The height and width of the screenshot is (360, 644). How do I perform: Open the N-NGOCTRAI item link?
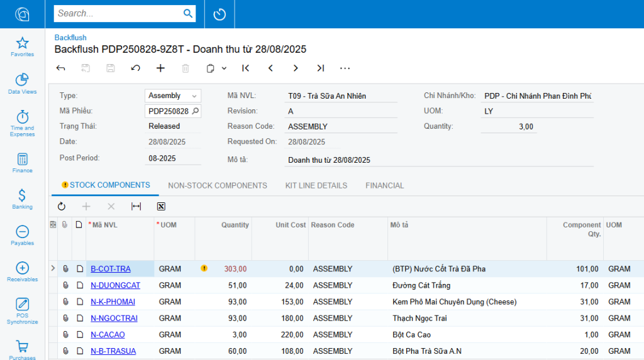point(114,318)
